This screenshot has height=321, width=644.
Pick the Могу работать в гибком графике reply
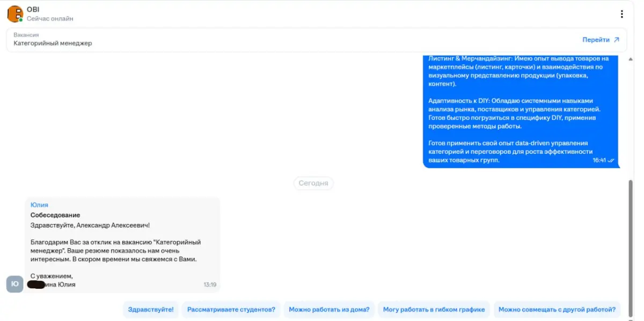click(434, 309)
